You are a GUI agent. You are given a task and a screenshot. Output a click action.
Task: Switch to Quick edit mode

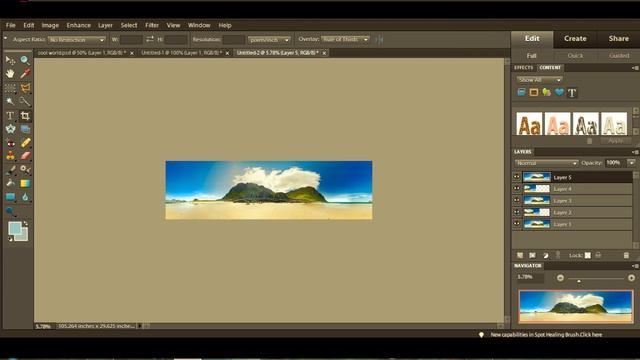575,56
